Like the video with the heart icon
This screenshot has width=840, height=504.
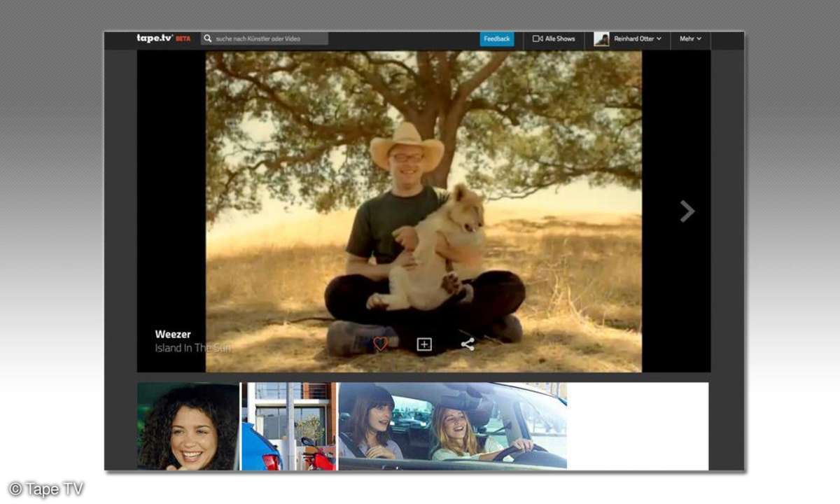pos(380,344)
